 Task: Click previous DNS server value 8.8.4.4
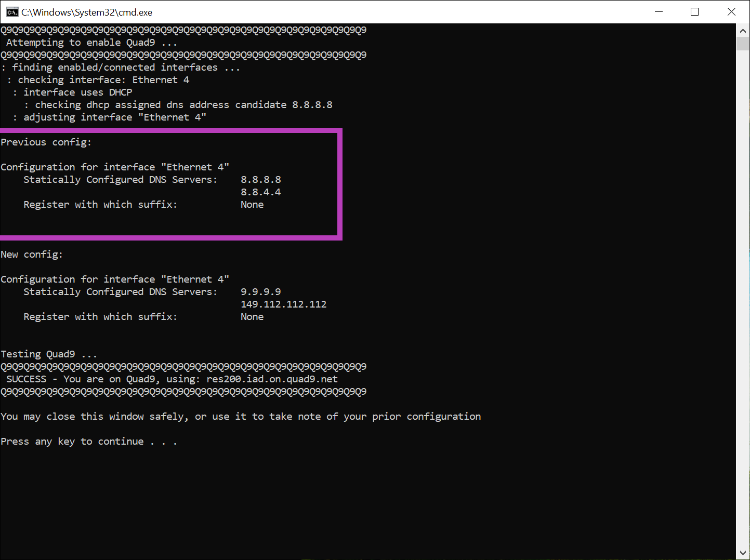261,192
